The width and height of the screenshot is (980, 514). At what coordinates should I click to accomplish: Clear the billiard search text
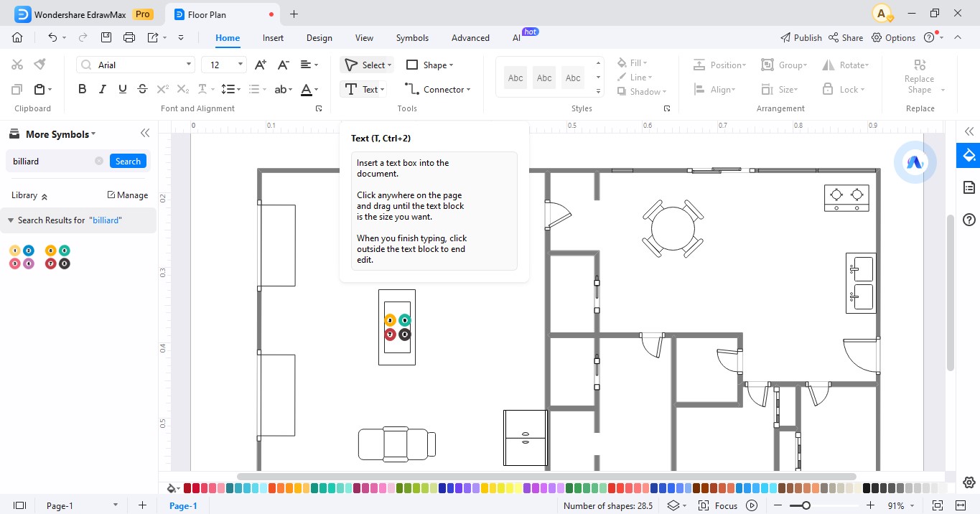click(x=99, y=161)
